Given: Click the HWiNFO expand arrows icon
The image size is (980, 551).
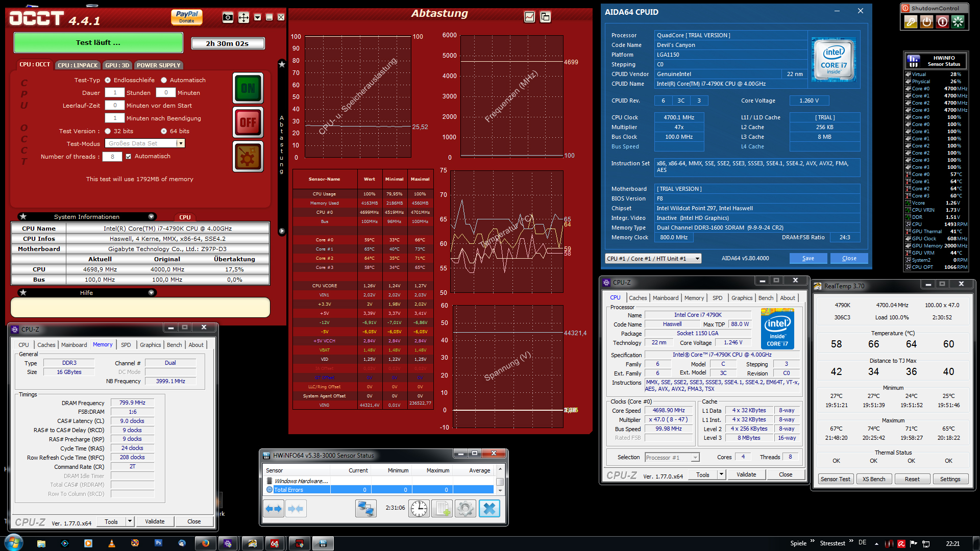Looking at the screenshot, I should [274, 509].
